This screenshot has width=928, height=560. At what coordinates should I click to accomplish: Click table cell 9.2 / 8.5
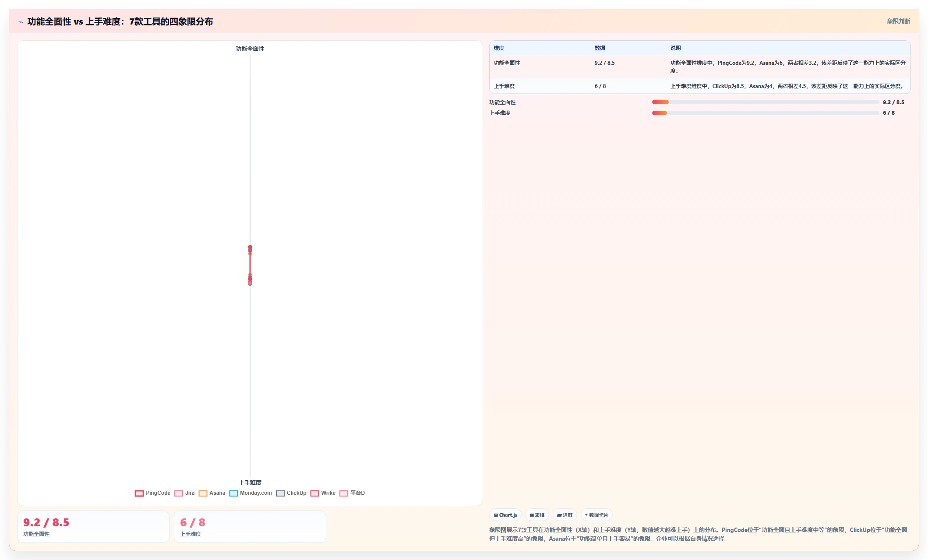point(604,63)
